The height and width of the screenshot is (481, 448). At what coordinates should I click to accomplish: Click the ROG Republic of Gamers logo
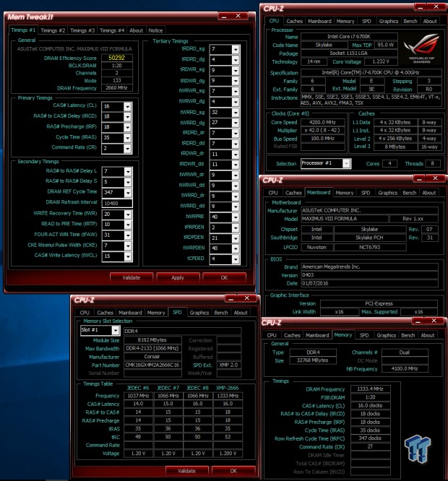pos(421,48)
